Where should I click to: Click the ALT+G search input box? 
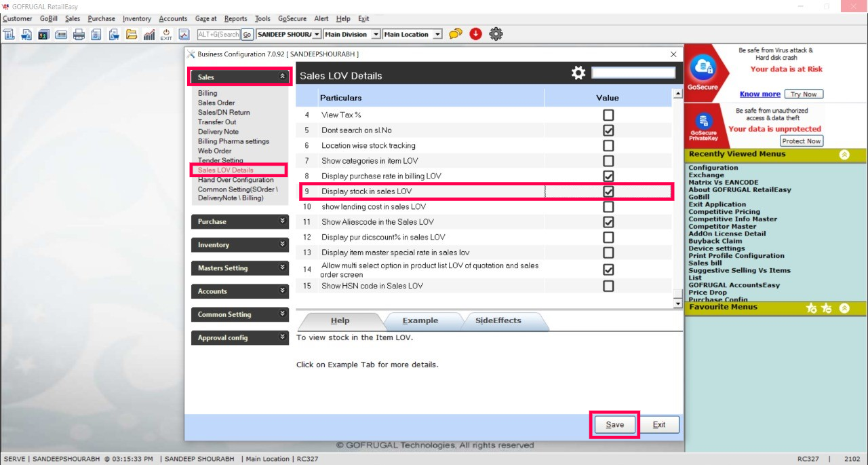click(218, 35)
